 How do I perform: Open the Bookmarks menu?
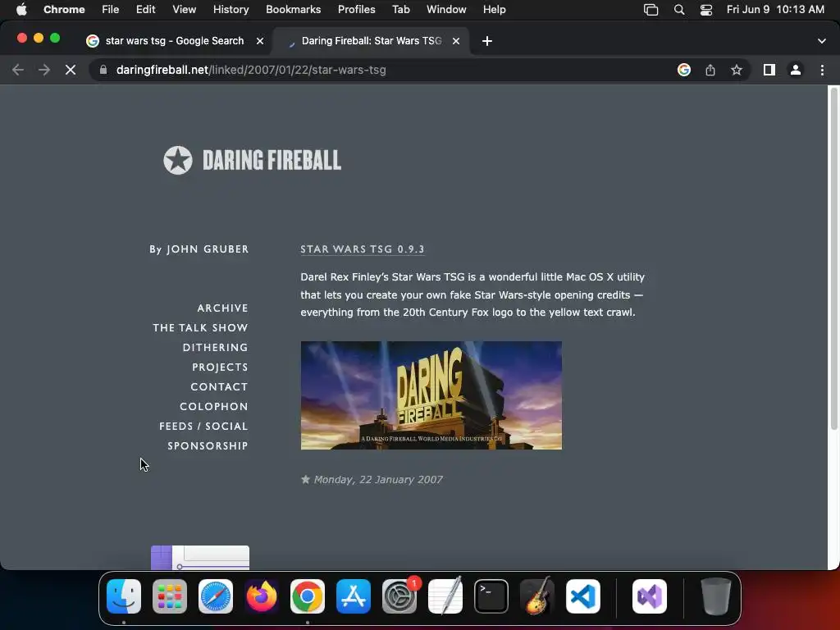coord(293,10)
